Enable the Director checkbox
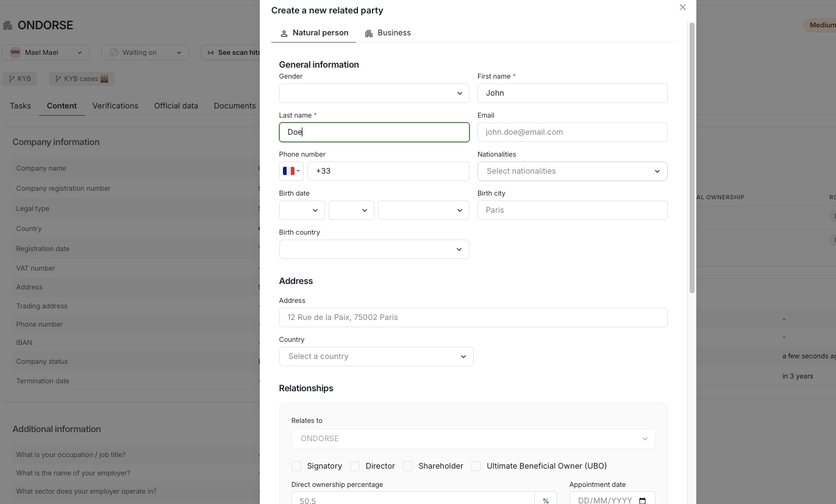Screen dimensions: 836x504 (x=355, y=466)
